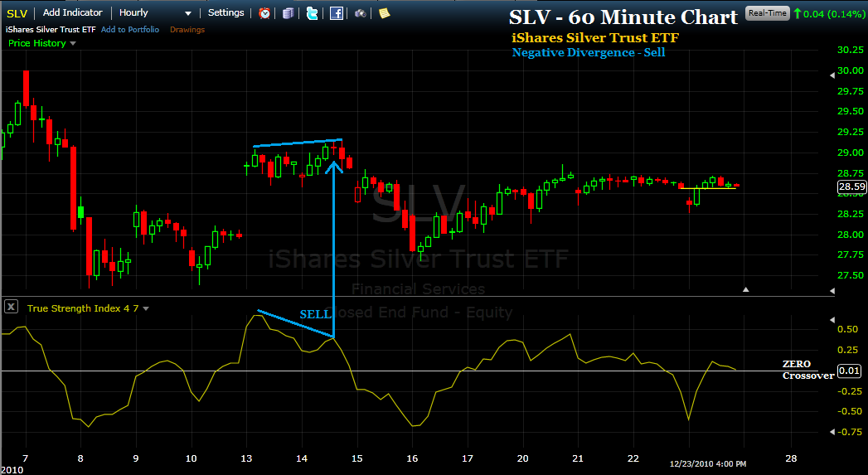Click date label 28 on time axis
Screen dimensions: 868x475
click(x=791, y=458)
